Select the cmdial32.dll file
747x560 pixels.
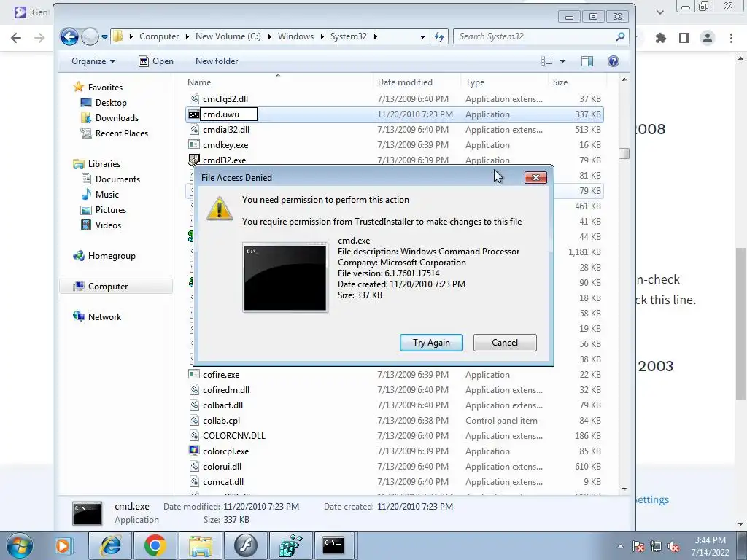[x=226, y=130]
